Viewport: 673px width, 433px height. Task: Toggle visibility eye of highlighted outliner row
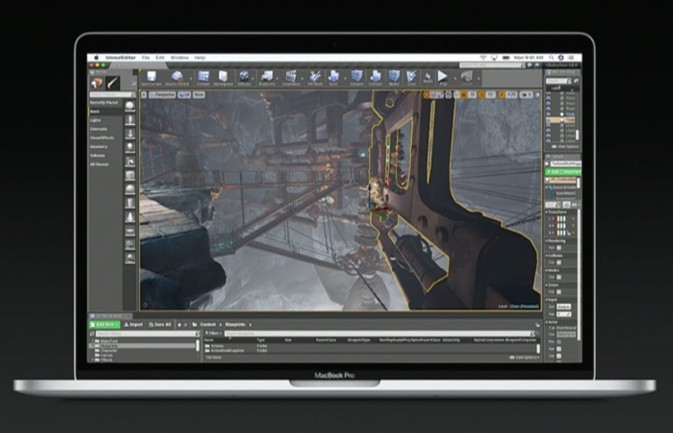click(549, 120)
